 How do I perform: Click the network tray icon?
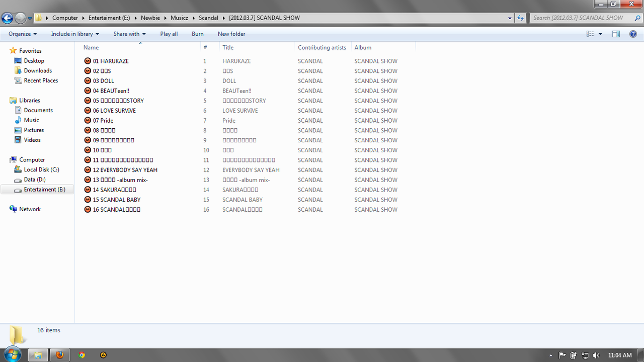(x=585, y=355)
